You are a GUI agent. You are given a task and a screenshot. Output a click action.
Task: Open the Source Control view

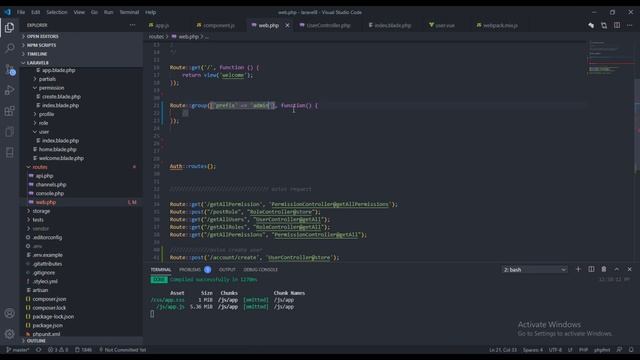(x=9, y=69)
